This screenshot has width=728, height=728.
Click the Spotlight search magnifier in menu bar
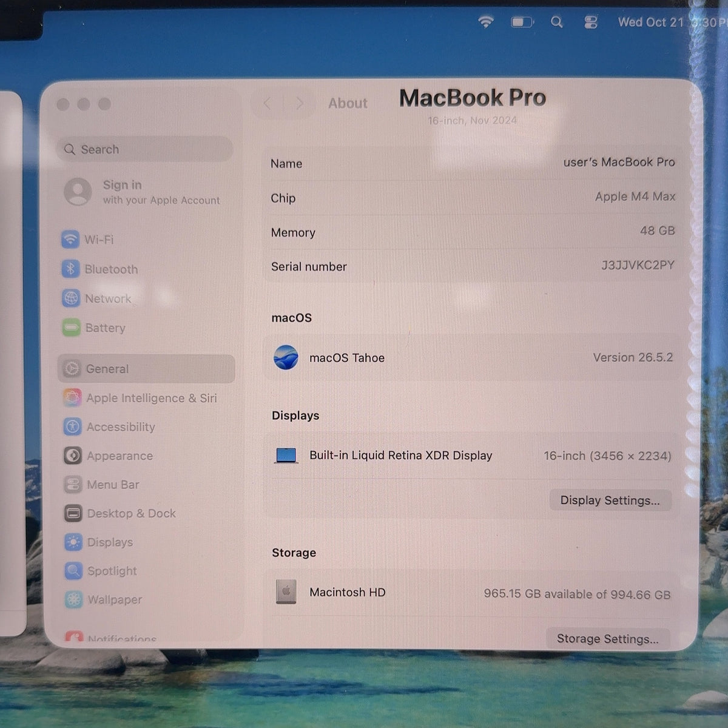(556, 22)
